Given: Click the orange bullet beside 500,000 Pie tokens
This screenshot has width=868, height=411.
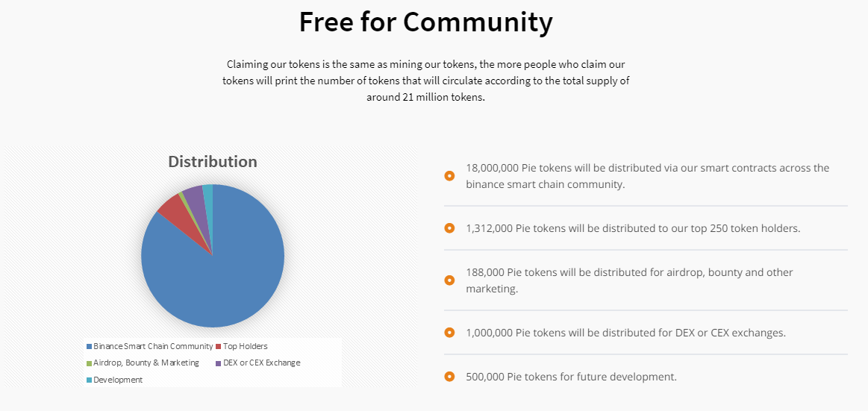Looking at the screenshot, I should [x=449, y=377].
